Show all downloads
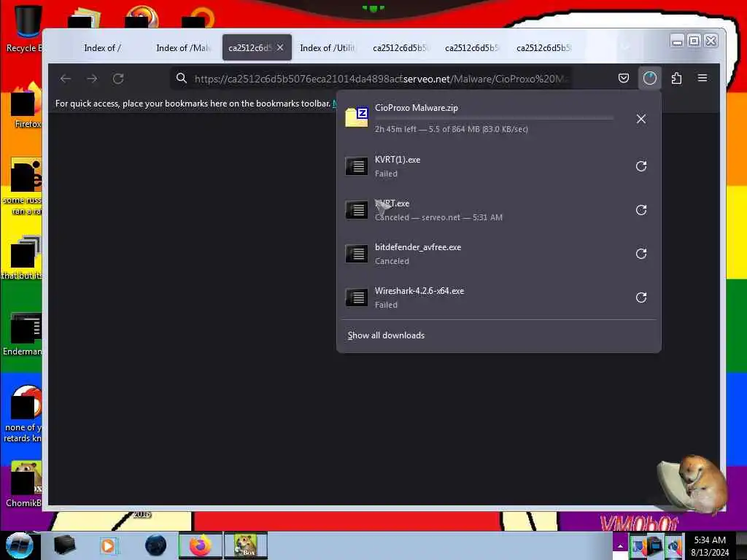Image resolution: width=747 pixels, height=560 pixels. coord(386,335)
